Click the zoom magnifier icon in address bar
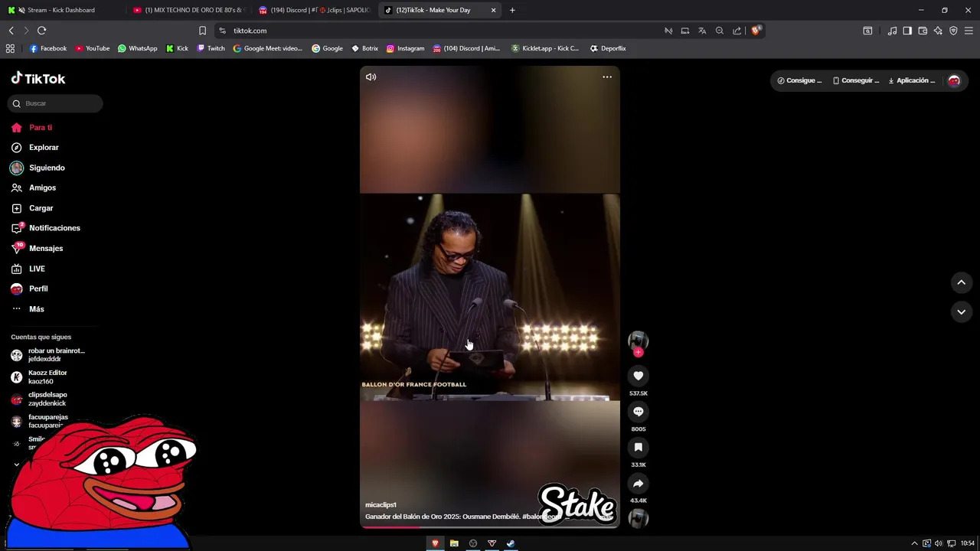 pyautogui.click(x=720, y=31)
